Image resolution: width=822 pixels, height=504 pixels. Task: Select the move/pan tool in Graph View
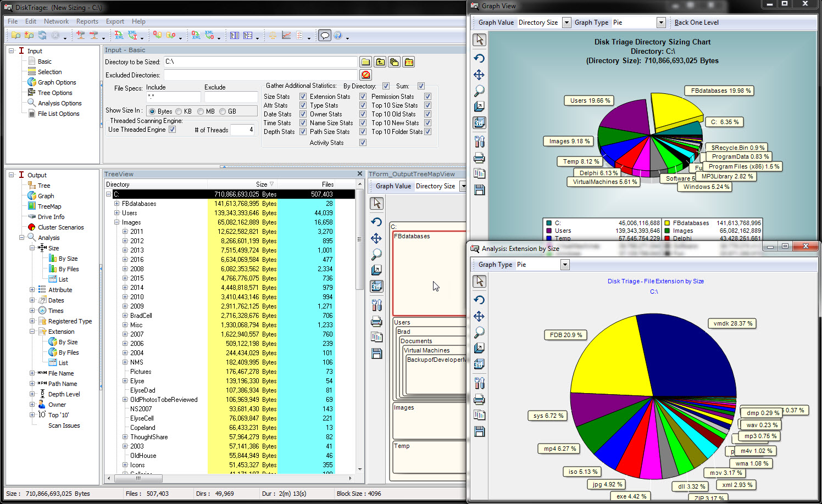coord(479,75)
